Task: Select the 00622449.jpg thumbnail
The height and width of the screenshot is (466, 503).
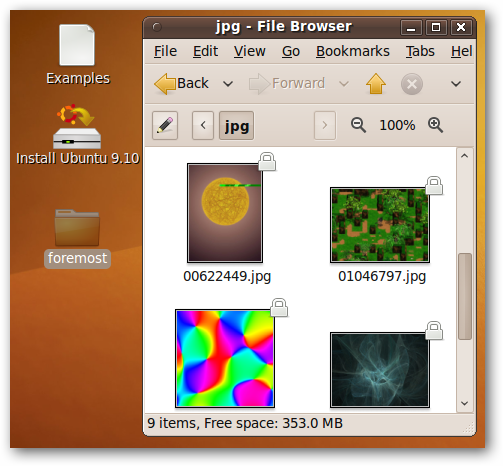Action: (225, 213)
